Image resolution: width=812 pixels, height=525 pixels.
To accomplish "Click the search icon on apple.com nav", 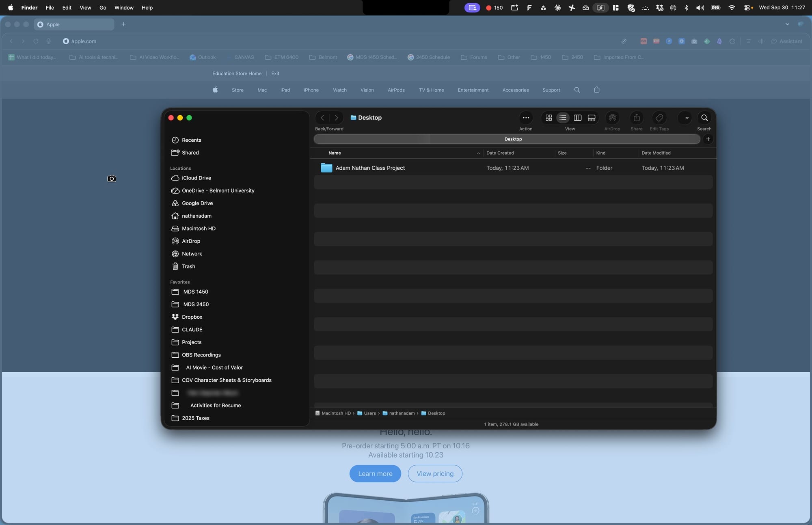I will (577, 90).
